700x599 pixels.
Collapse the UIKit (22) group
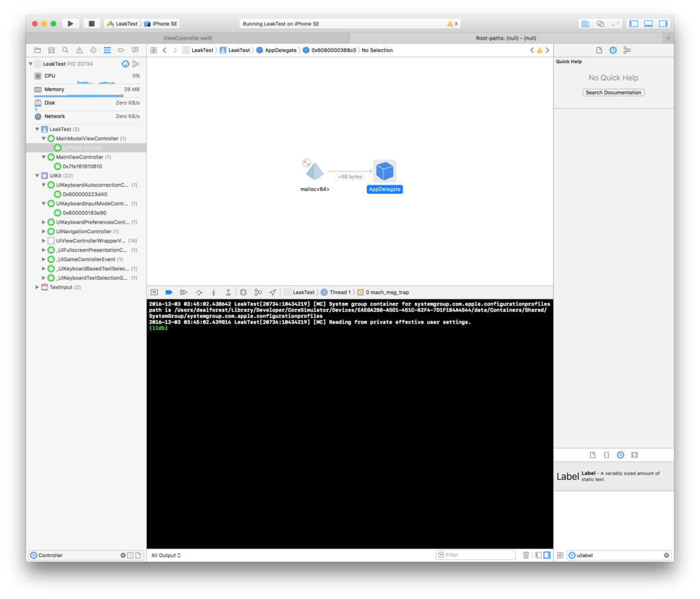coord(37,176)
